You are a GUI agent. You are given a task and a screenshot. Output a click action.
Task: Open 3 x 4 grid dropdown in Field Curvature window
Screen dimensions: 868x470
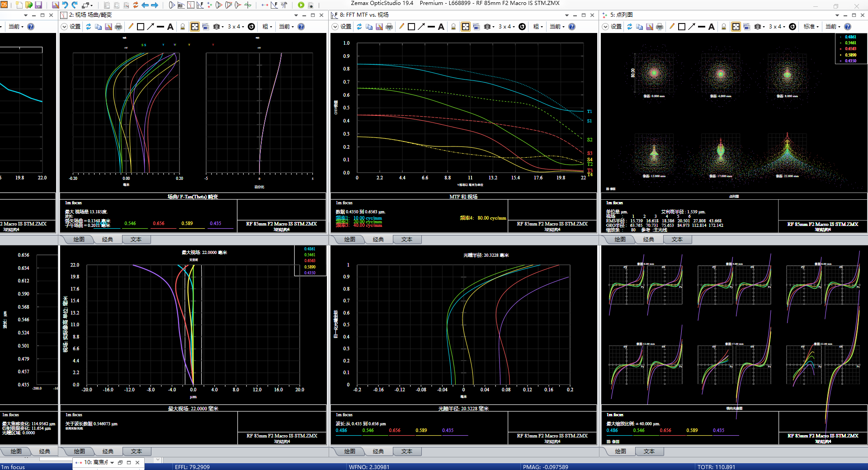click(x=236, y=27)
